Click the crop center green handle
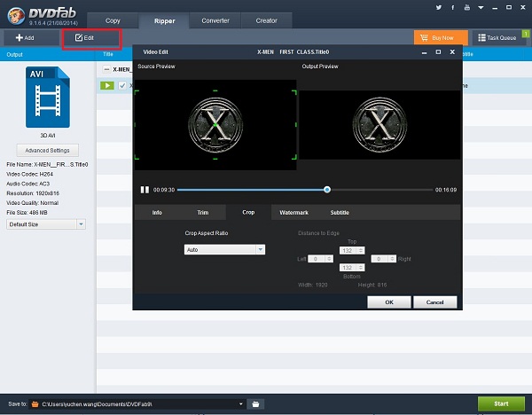This screenshot has width=532, height=415. coord(215,125)
